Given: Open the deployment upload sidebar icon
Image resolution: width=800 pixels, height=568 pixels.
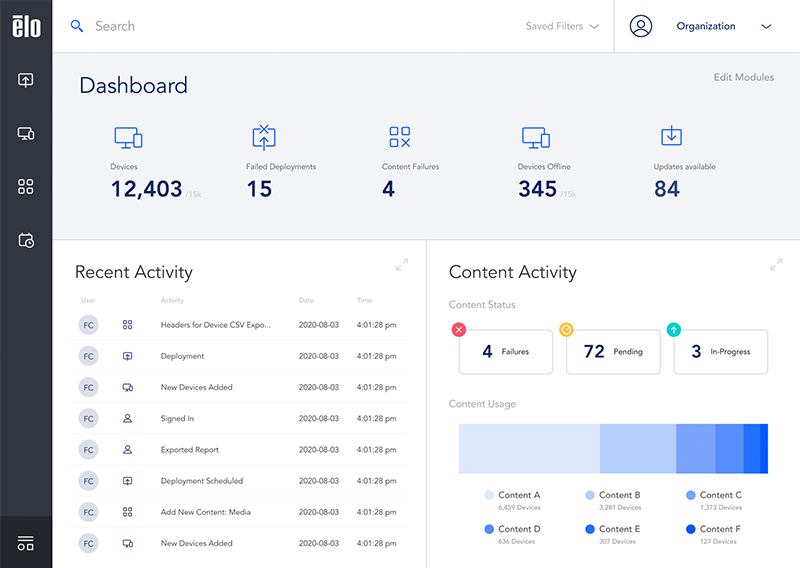Looking at the screenshot, I should coord(26,80).
